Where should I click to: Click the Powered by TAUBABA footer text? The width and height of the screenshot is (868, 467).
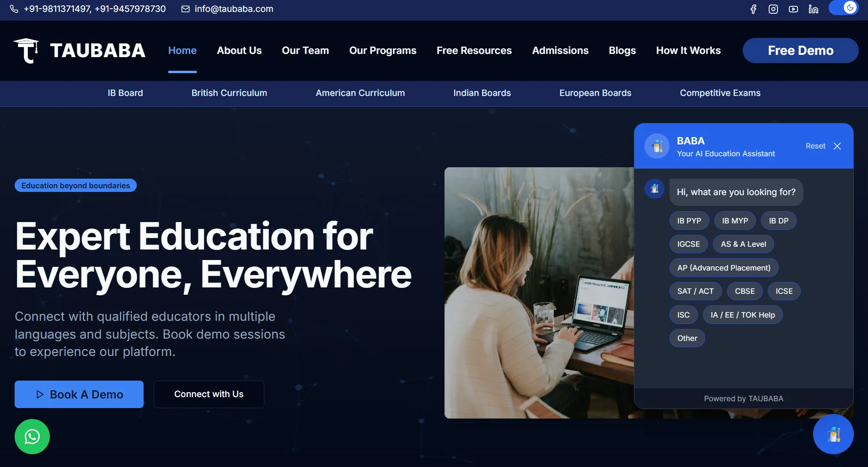(744, 399)
